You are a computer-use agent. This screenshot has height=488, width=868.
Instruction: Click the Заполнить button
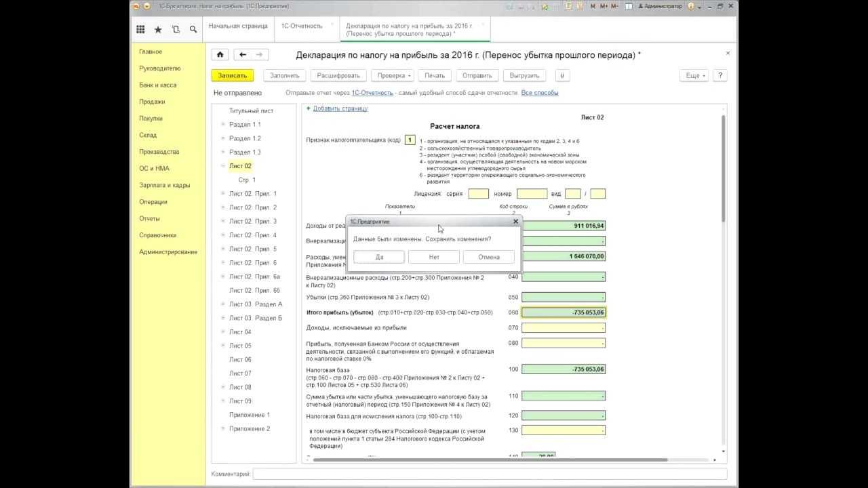pyautogui.click(x=285, y=75)
